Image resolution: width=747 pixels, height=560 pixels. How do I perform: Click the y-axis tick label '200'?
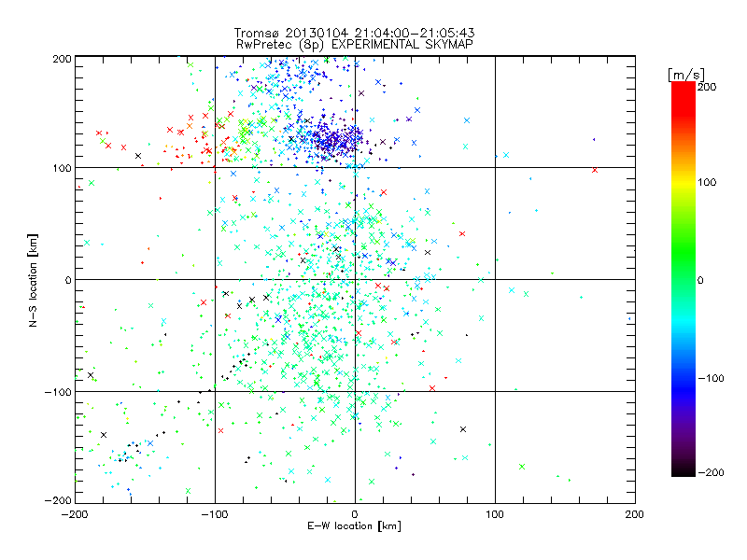coord(62,59)
